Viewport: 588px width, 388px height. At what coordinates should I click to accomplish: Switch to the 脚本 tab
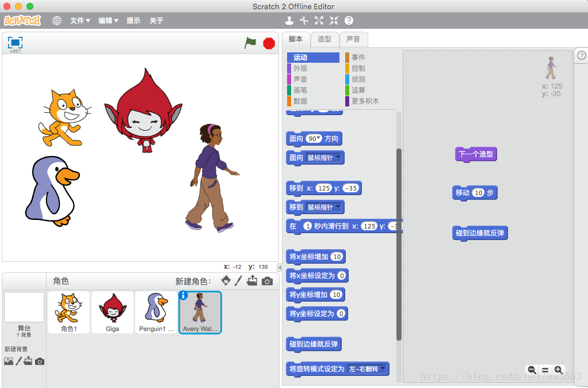[296, 39]
